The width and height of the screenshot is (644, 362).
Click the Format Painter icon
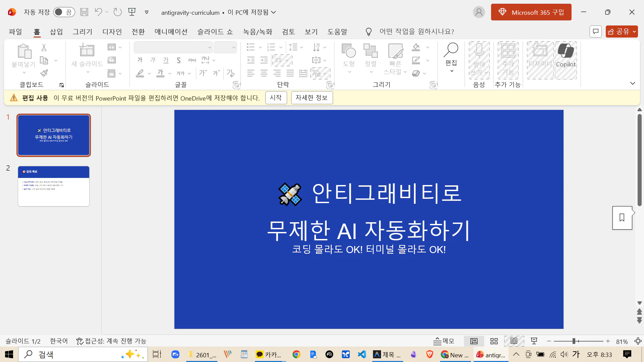click(44, 73)
